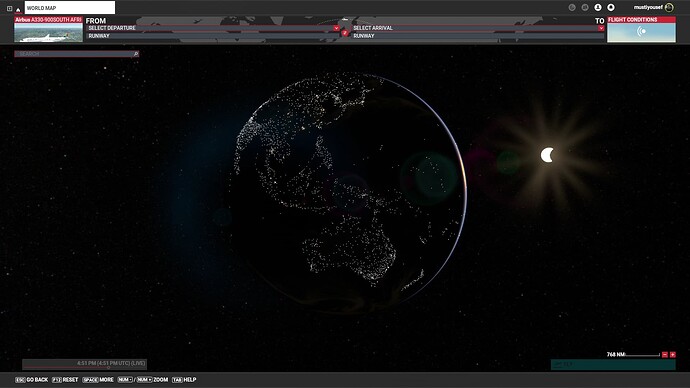Open the mustiyousef avatar icon

pos(669,7)
